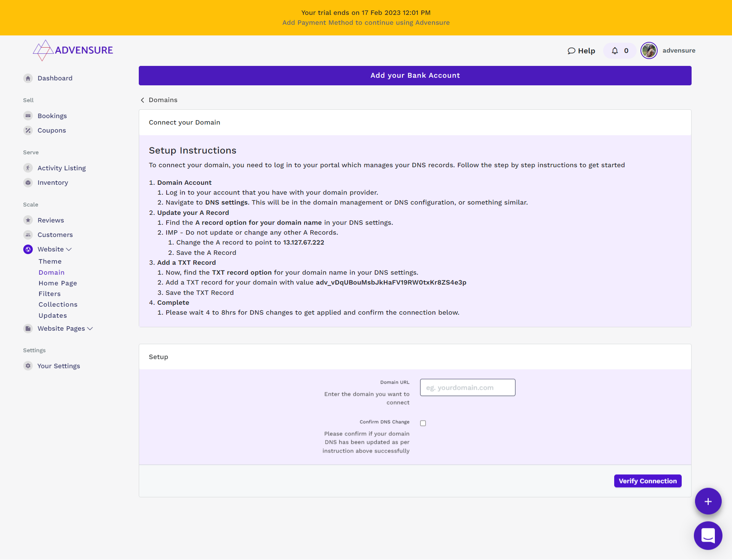Click the Inventory box icon

(28, 182)
